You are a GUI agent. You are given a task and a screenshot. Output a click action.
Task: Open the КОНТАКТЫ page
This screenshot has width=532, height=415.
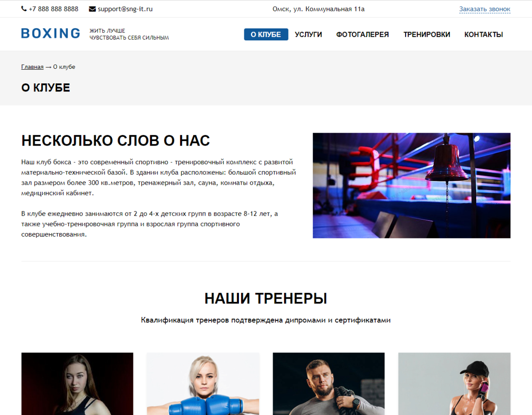[483, 34]
